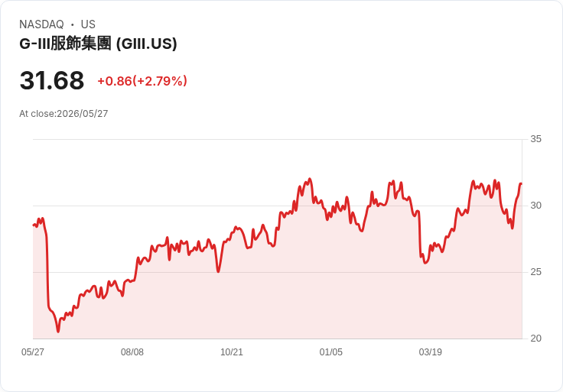Click the 30 y-axis price label
Image resolution: width=563 pixels, height=392 pixels.
click(535, 206)
